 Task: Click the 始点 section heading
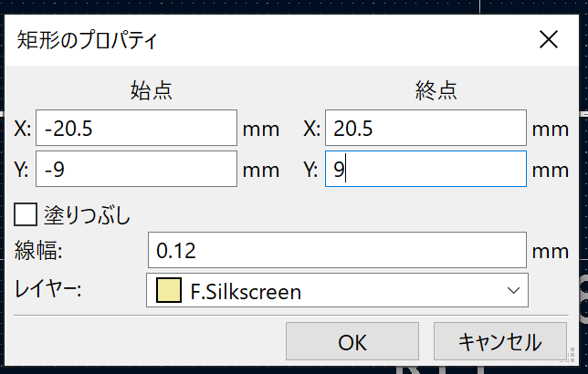[152, 90]
